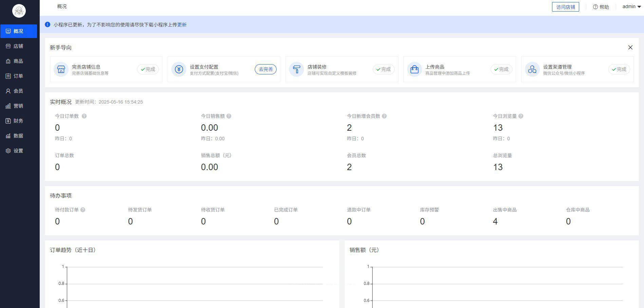
Task: Open 设置 in the left navigation
Action: point(18,151)
